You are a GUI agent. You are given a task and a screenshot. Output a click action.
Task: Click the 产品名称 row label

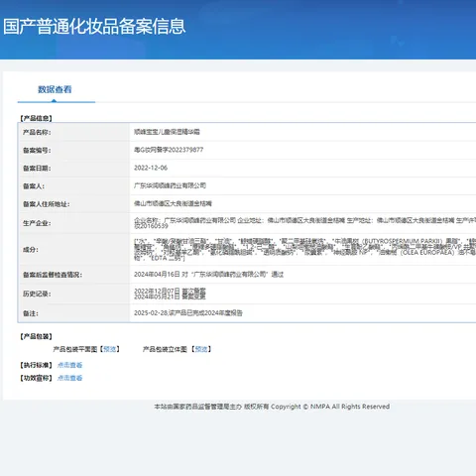(37, 132)
